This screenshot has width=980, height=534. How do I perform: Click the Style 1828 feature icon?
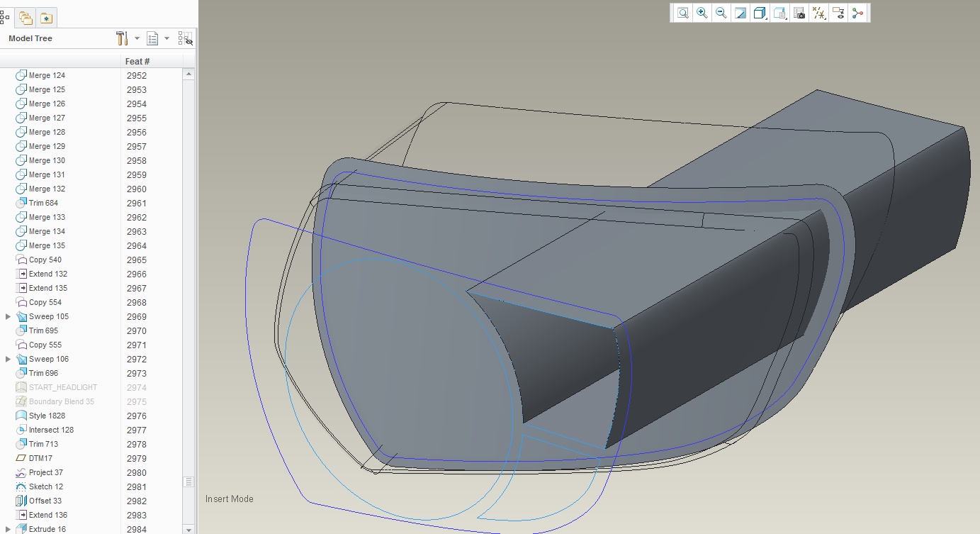tap(21, 416)
